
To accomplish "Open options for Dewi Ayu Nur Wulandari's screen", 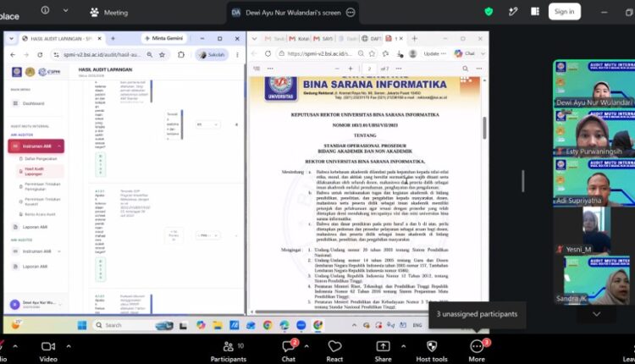I will tap(351, 13).
